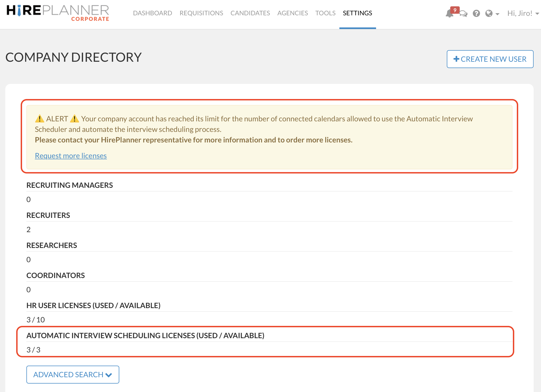Select the Tools menu item

(x=325, y=13)
